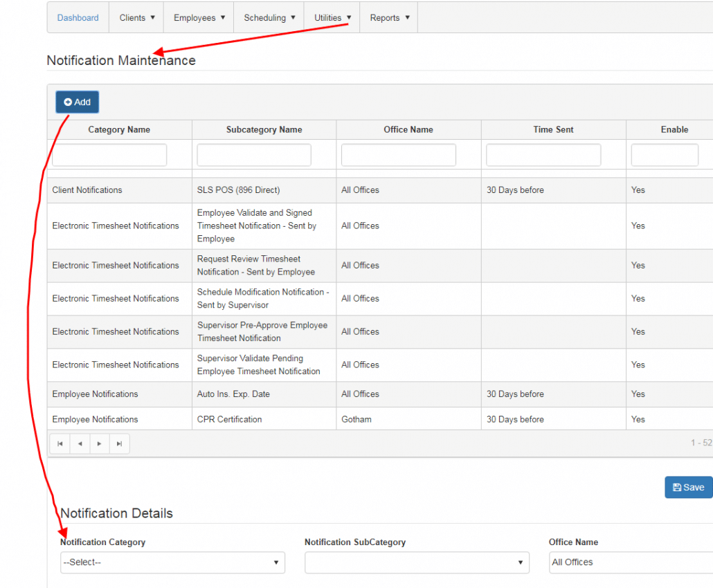Focus the Subcategory Name filter box
Screen dimensions: 713x588
pos(254,155)
